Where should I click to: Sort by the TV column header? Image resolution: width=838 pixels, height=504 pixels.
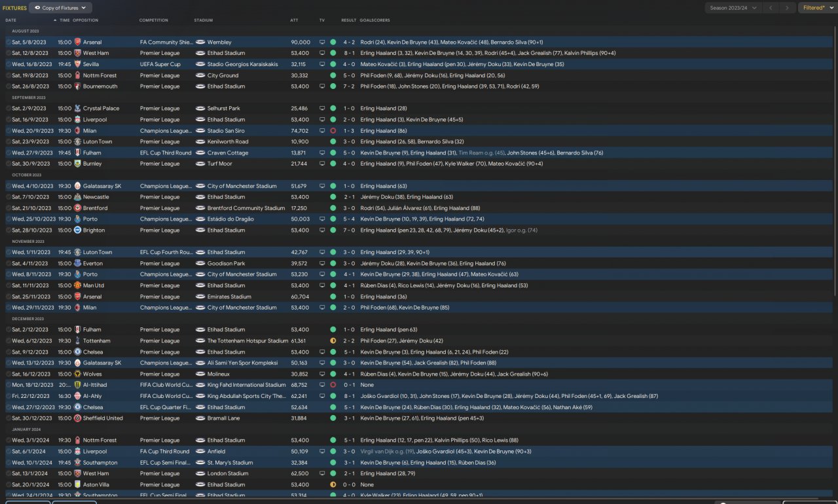322,20
